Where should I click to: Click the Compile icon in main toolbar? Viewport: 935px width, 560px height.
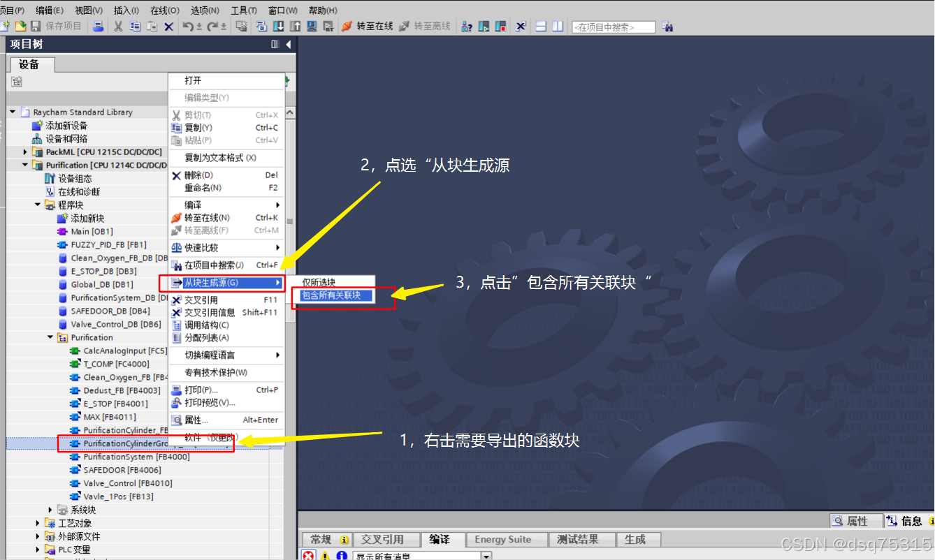pyautogui.click(x=261, y=27)
